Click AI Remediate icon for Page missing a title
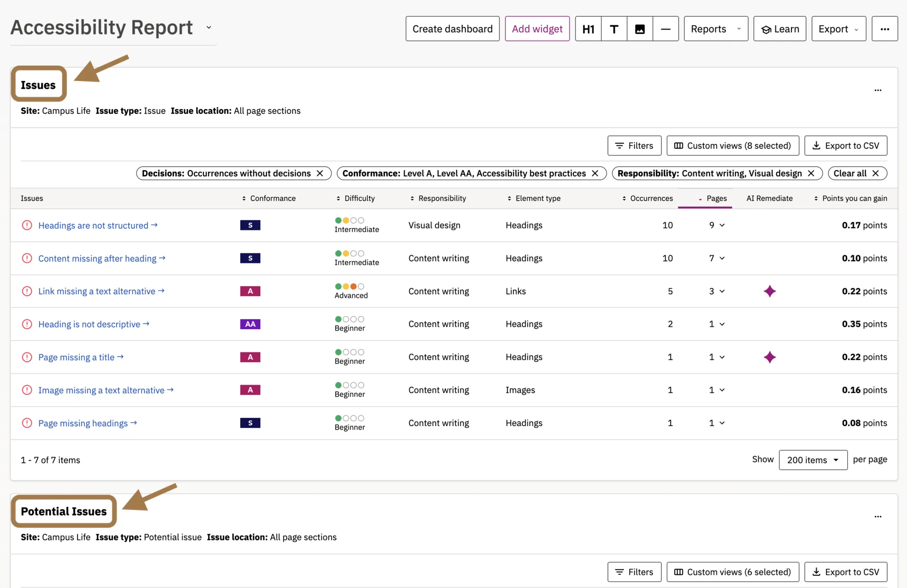 pos(770,357)
